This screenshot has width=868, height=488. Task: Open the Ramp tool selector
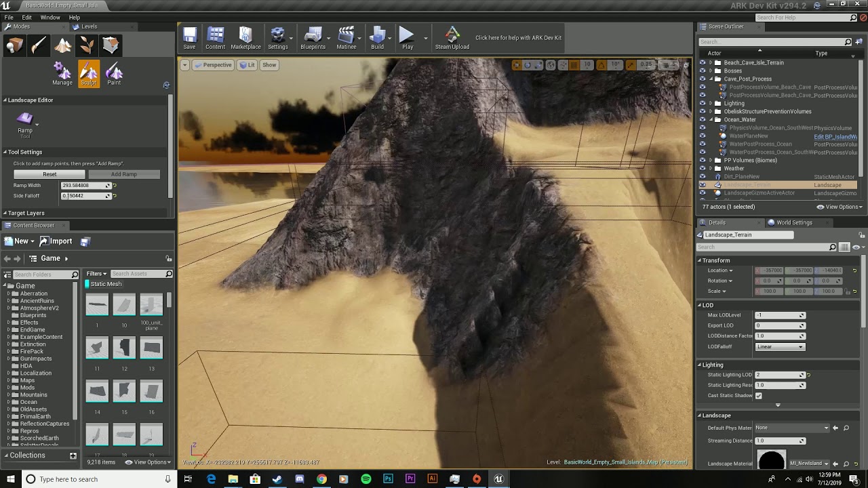coord(25,123)
